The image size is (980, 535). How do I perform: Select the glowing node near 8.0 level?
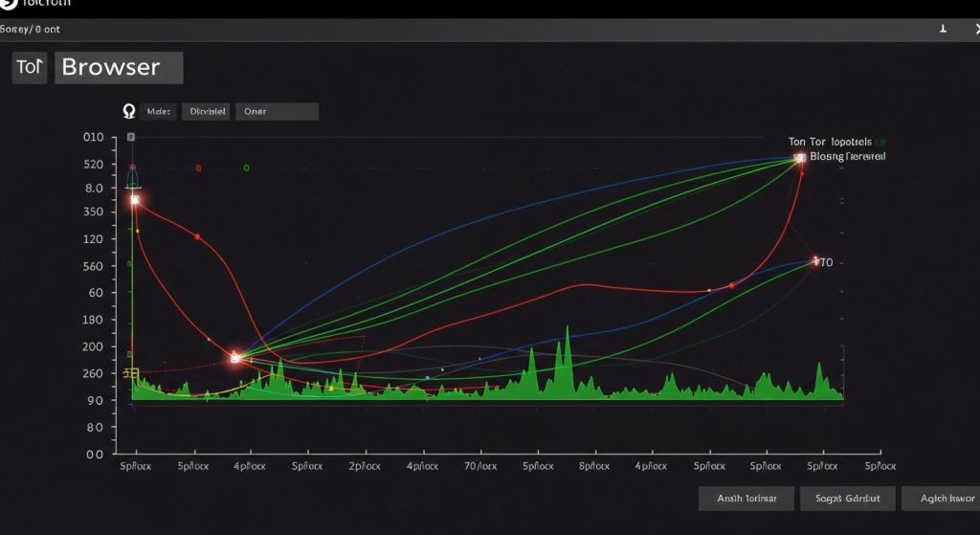(135, 200)
